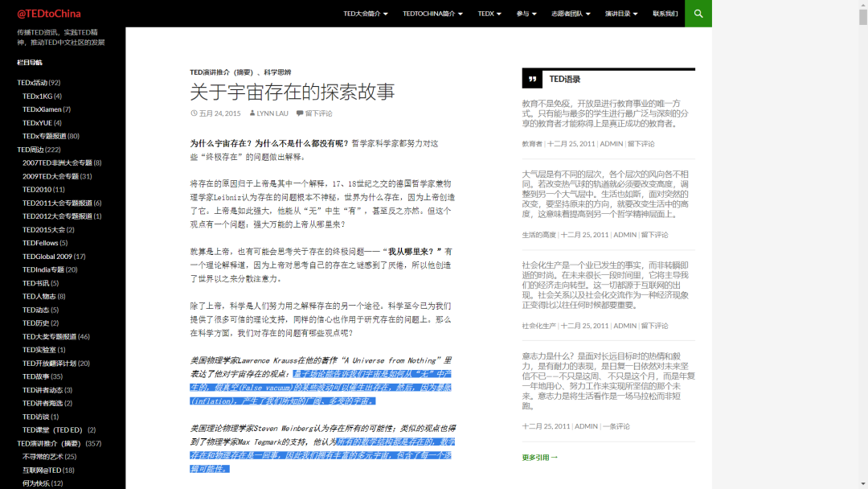The height and width of the screenshot is (489, 868).
Task: Click 更多引用 → link
Action: click(540, 458)
